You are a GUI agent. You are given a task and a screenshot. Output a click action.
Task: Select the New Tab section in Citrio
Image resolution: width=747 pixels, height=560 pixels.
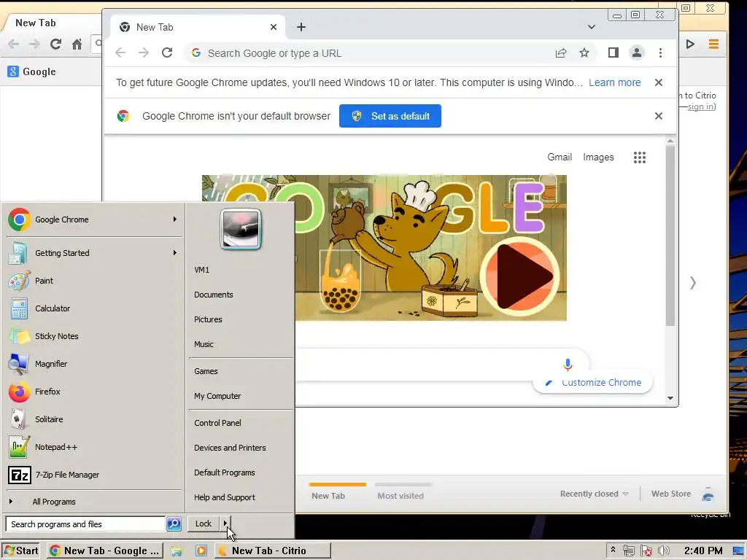pyautogui.click(x=328, y=496)
